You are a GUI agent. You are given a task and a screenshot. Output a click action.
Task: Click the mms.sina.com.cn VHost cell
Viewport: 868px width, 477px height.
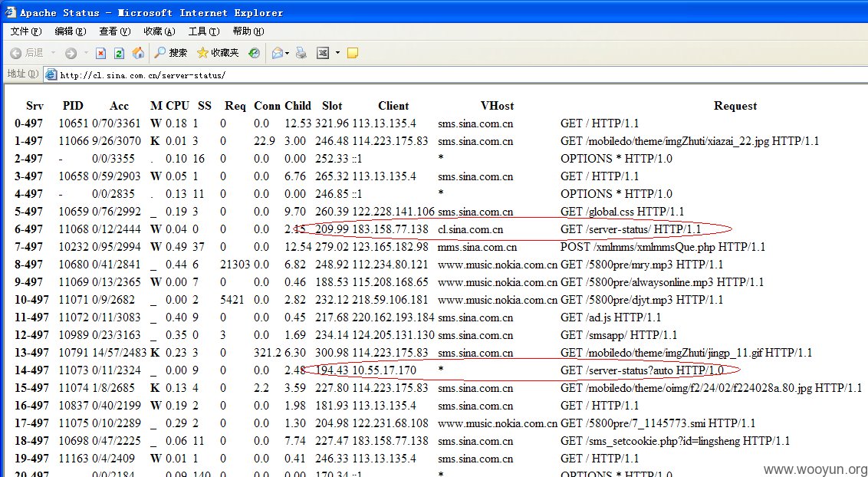tap(477, 247)
